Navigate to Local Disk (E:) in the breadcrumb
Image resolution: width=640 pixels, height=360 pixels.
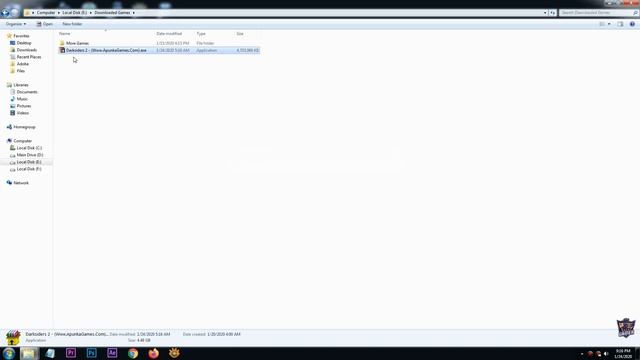tap(75, 13)
